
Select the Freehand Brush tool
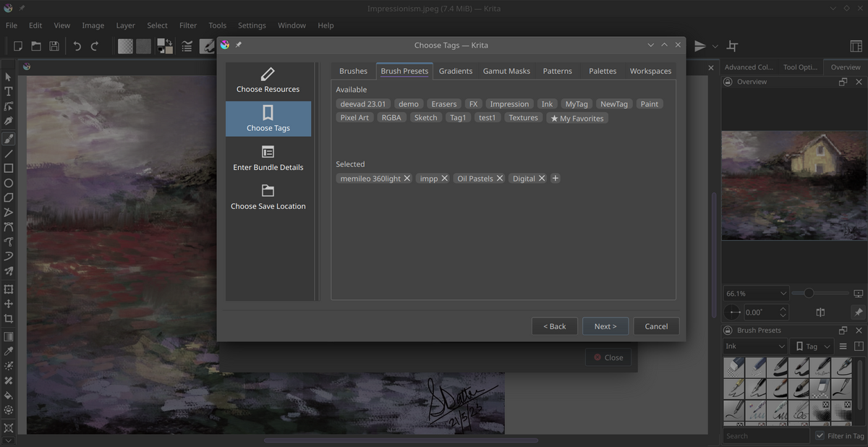(x=9, y=137)
